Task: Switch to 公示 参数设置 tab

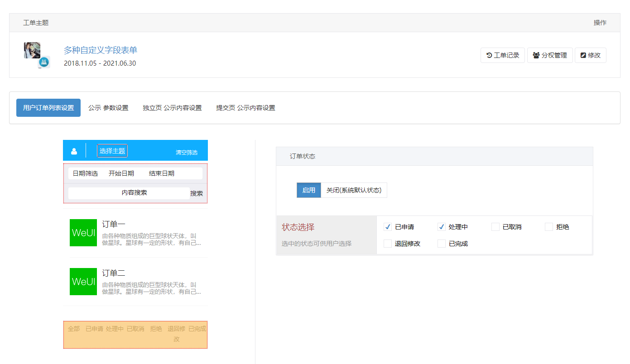Action: (x=108, y=108)
